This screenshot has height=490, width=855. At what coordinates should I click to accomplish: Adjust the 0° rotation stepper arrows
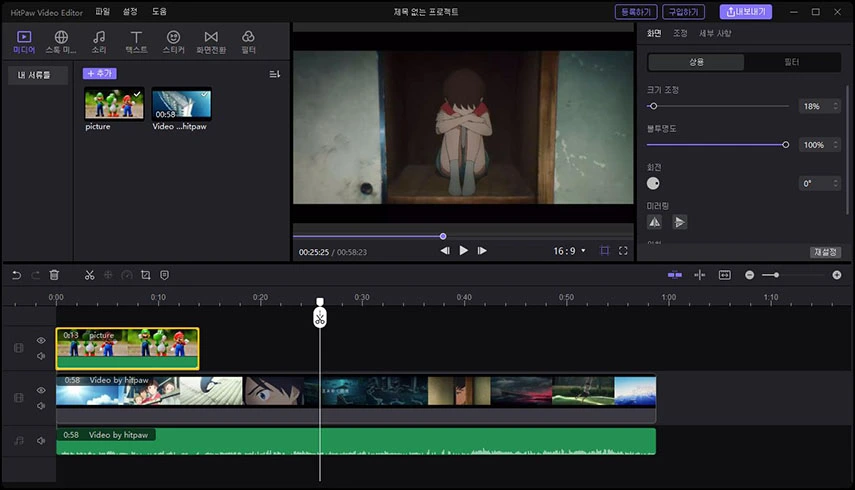pos(835,184)
